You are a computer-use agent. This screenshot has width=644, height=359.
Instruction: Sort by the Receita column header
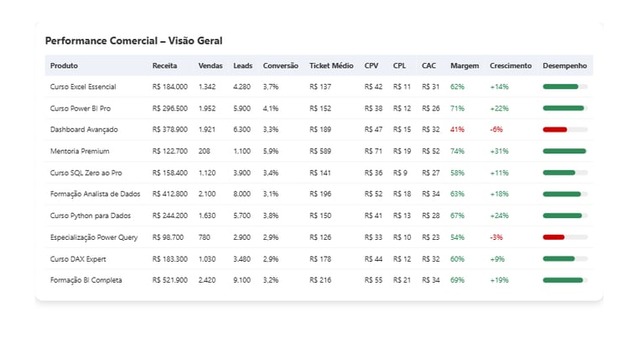click(x=164, y=65)
